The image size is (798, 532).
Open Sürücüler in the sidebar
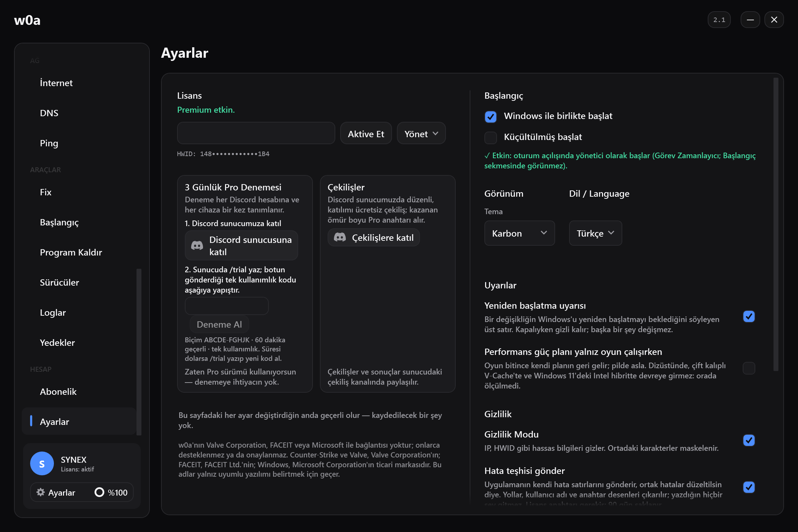pos(79,282)
